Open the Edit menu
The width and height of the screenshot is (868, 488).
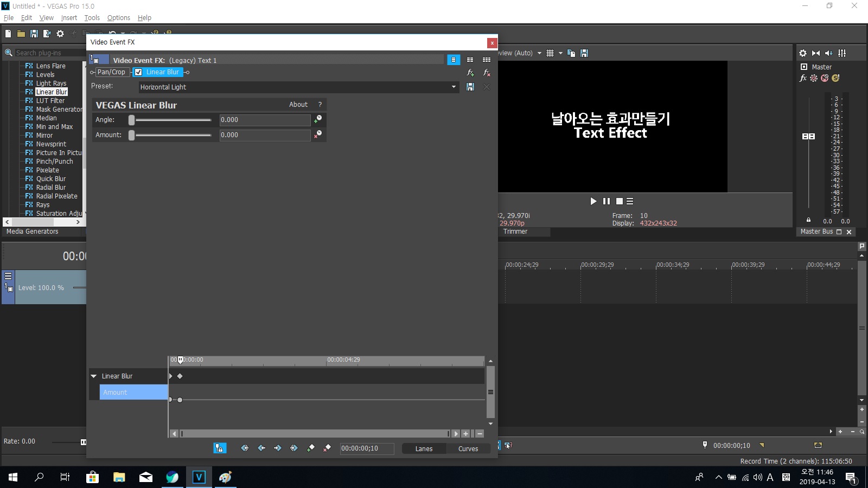click(27, 17)
